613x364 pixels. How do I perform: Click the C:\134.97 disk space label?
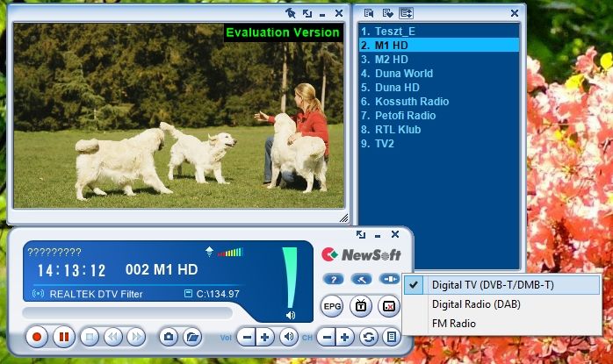218,294
